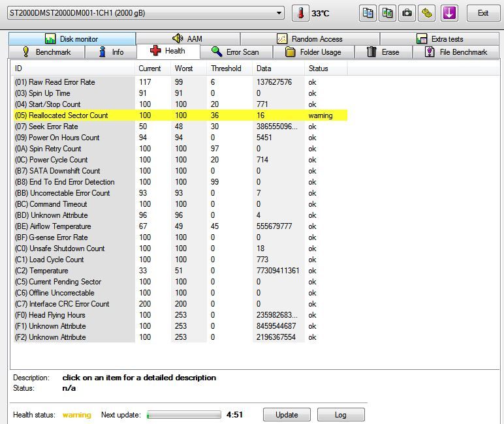Click the Log button
Image resolution: width=504 pixels, height=424 pixels.
tap(340, 415)
